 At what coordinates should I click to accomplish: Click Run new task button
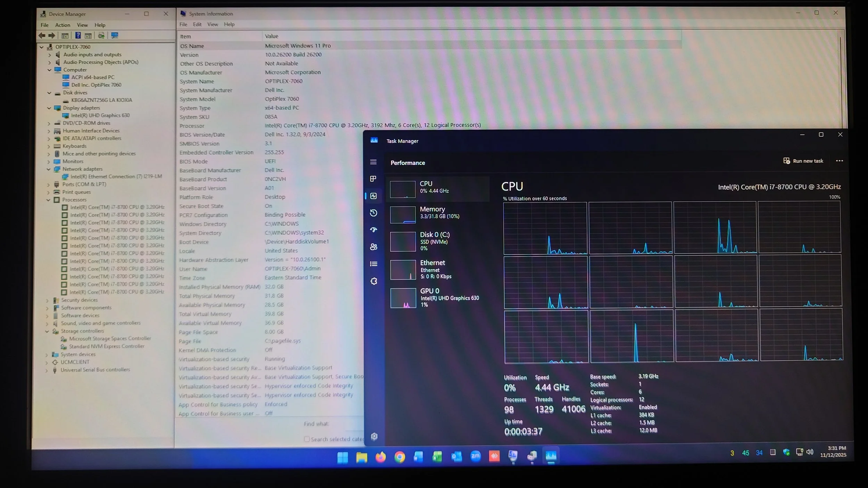(x=803, y=161)
